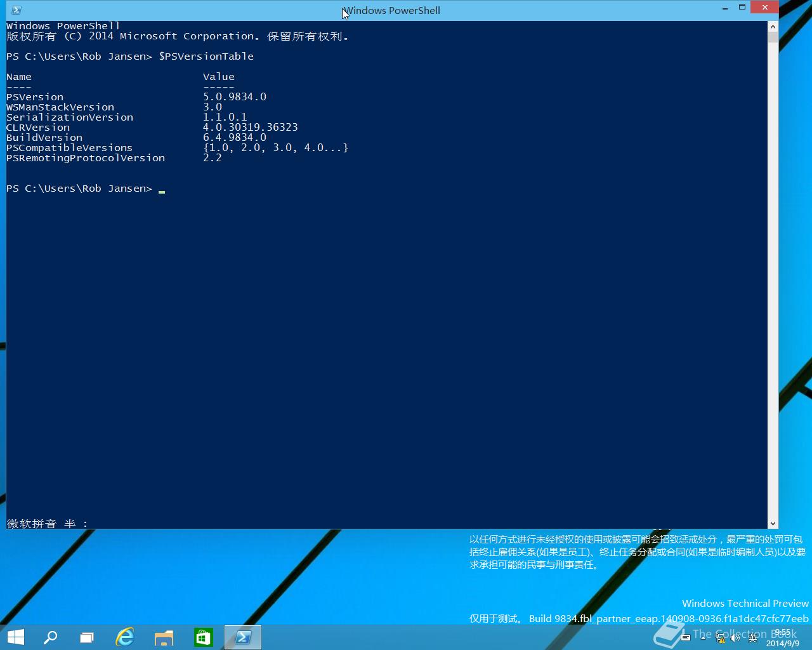The image size is (812, 650).
Task: Click the PSCompatibleVersions row name
Action: click(x=70, y=148)
